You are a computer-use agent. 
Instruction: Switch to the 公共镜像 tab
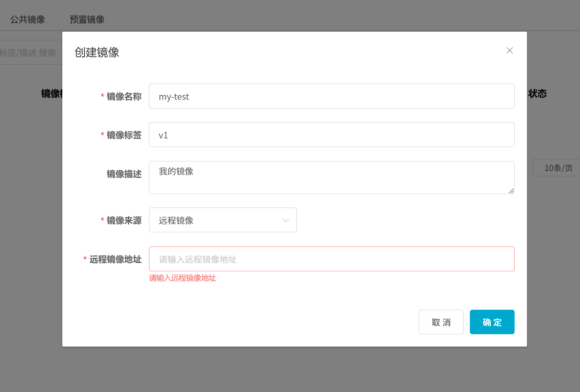(x=28, y=20)
